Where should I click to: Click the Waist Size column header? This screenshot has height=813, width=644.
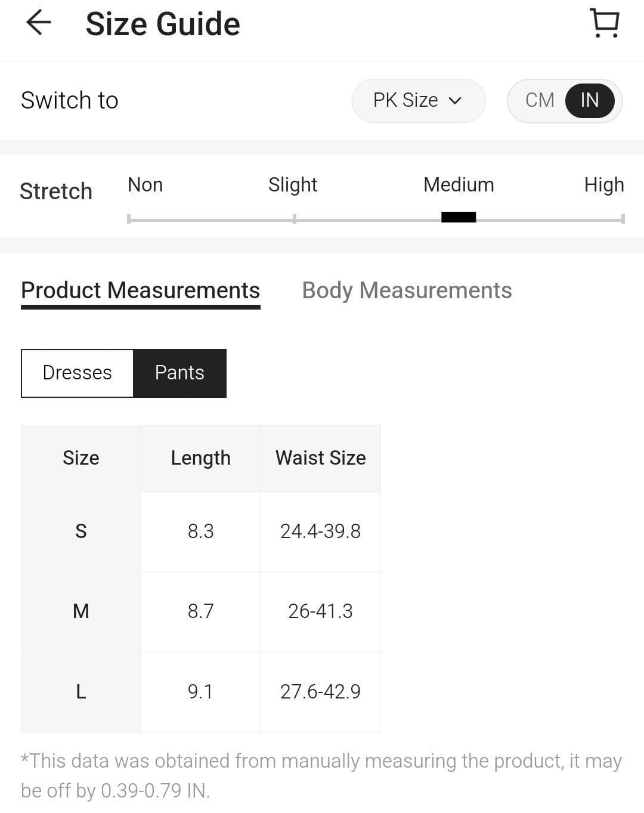320,458
